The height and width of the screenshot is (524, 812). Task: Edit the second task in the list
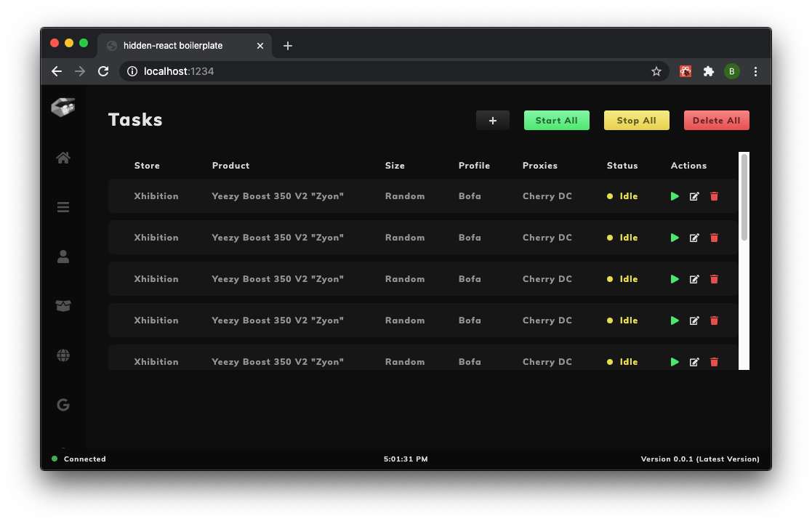pos(694,238)
